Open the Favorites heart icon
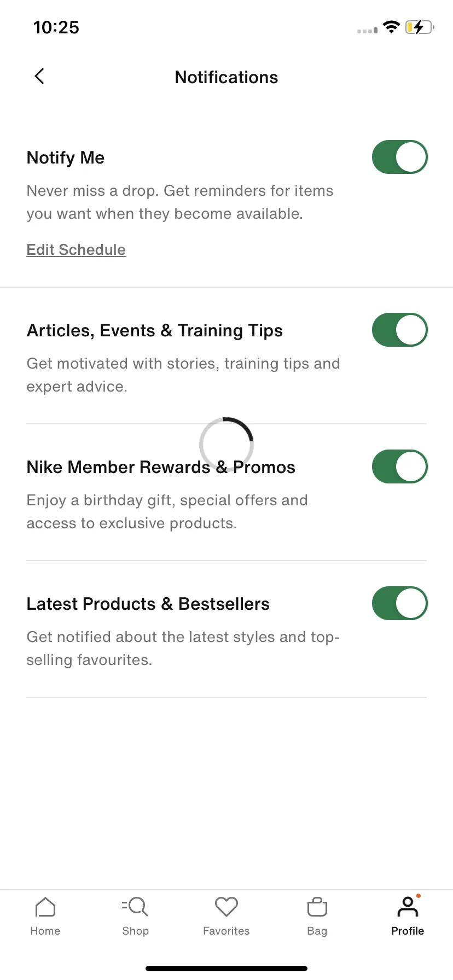The width and height of the screenshot is (453, 980). [226, 907]
